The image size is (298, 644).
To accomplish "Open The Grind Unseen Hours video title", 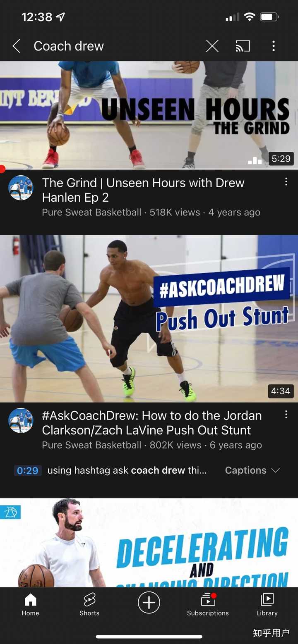I will click(x=143, y=190).
